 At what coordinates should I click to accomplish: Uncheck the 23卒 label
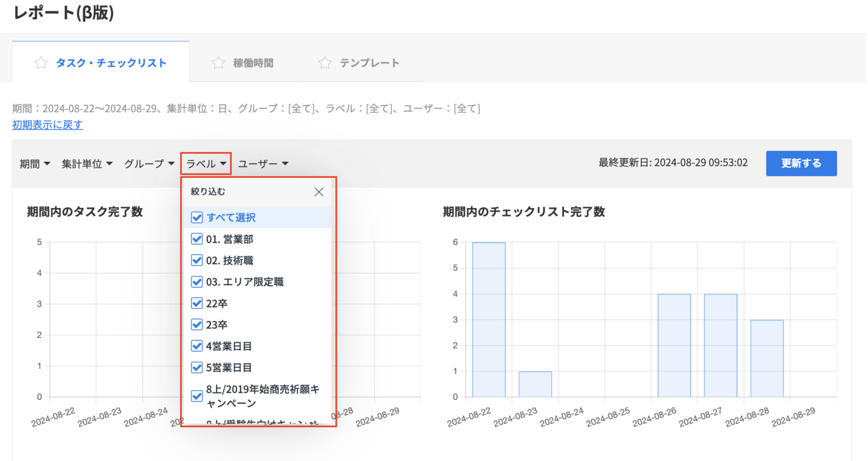[197, 325]
